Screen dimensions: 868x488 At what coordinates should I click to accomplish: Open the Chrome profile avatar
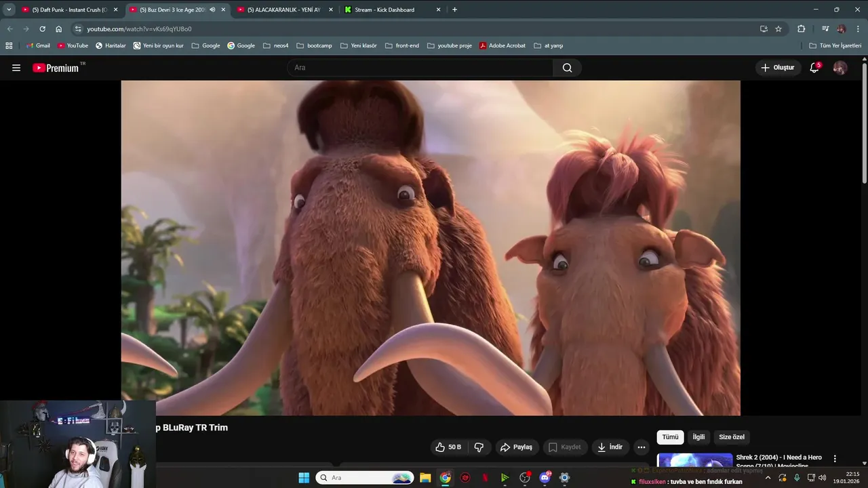coord(842,29)
